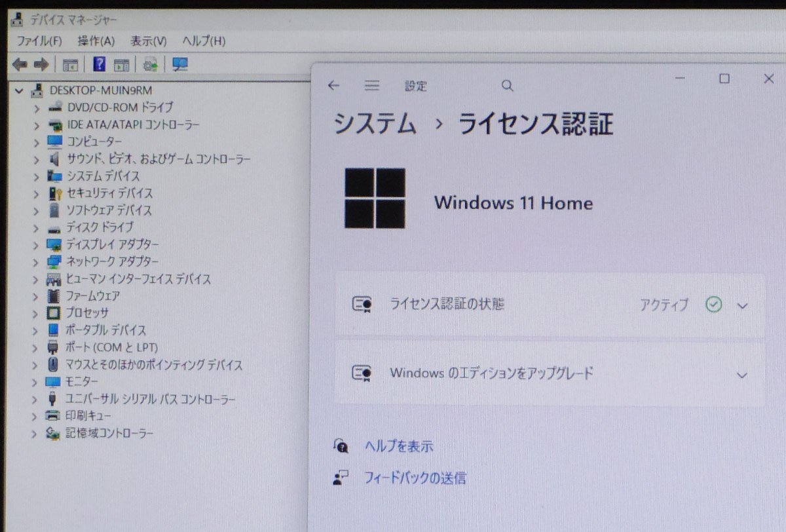Select the DESKTOP-MUIN9RM computer name
The image size is (786, 532).
point(100,90)
